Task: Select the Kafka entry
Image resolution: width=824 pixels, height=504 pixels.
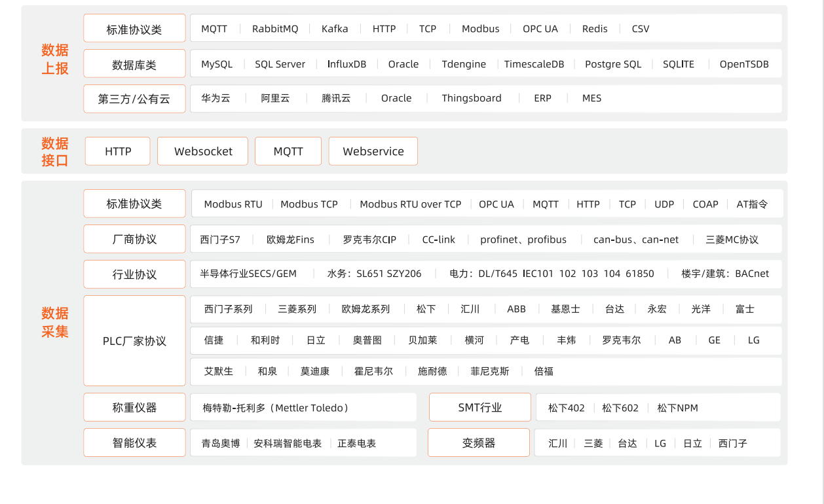Action: tap(335, 29)
